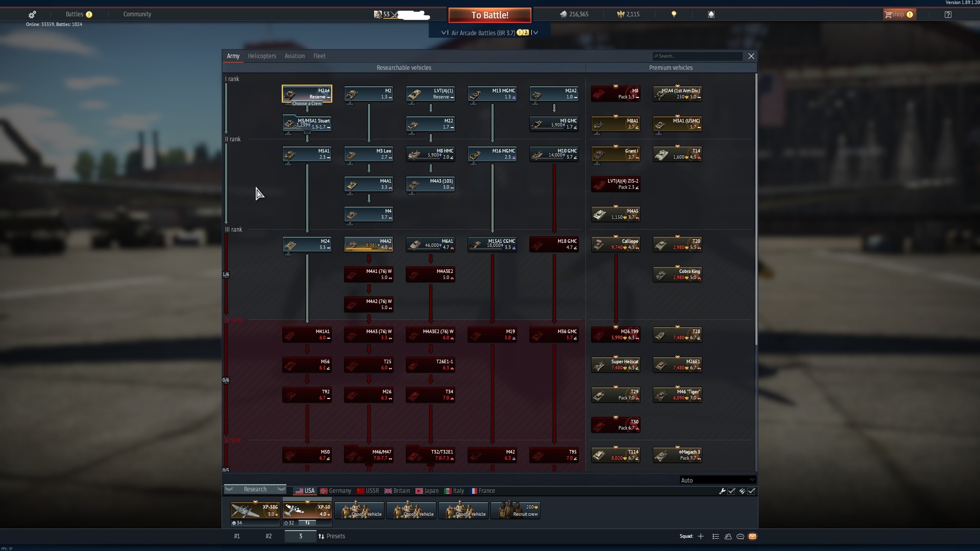
Task: Switch to the Italy nation tab
Action: coord(454,491)
